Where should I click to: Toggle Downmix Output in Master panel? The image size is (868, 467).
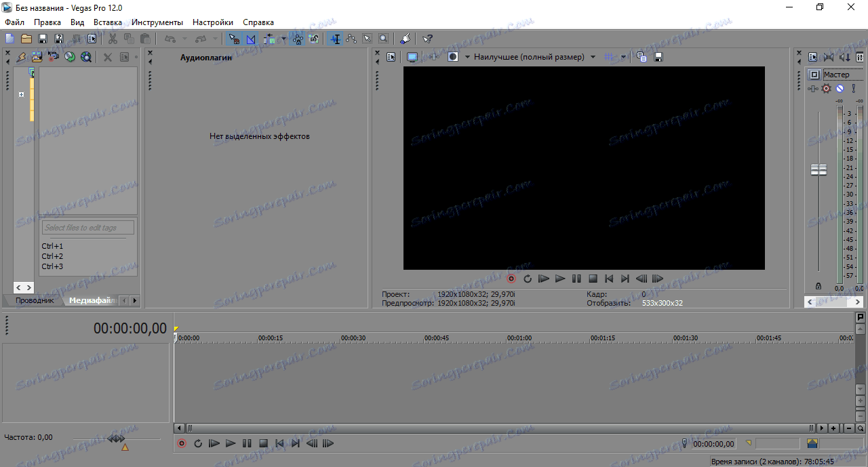(829, 57)
